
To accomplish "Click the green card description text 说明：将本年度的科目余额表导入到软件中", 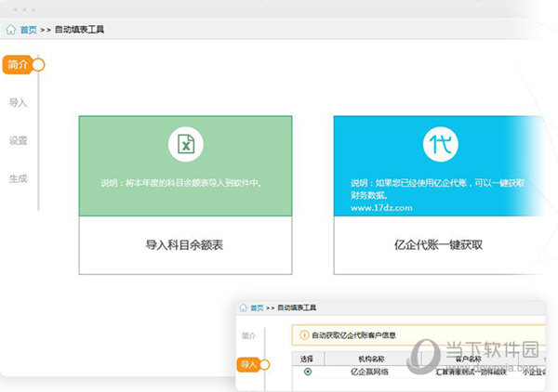I will tap(181, 183).
